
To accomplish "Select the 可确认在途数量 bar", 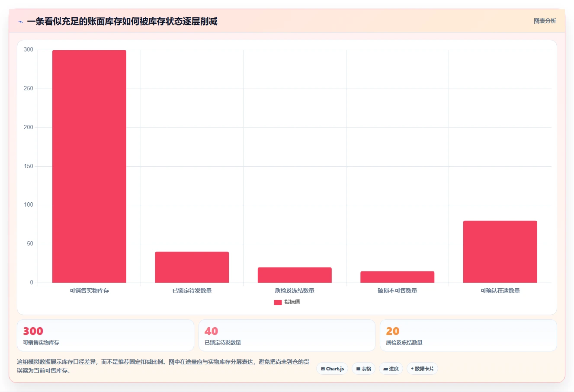I will [500, 252].
